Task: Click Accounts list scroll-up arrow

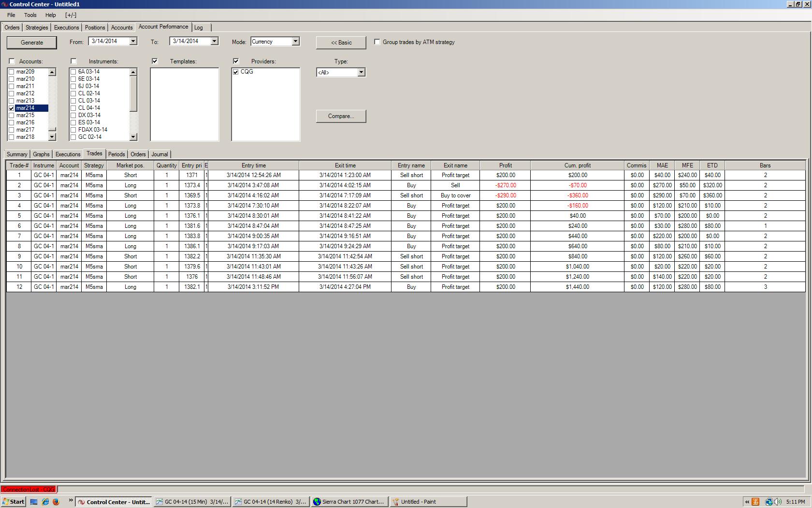Action: (x=52, y=72)
